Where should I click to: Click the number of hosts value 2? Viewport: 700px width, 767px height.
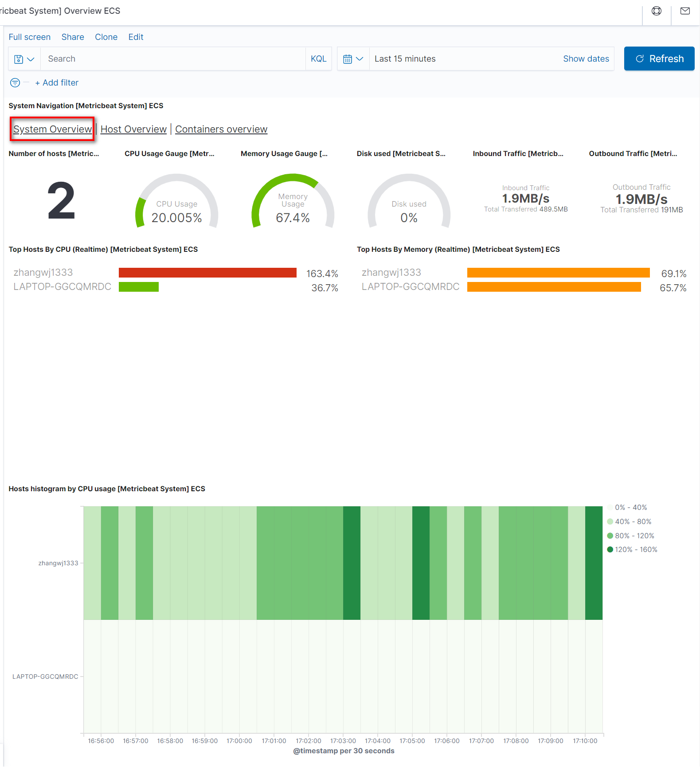tap(61, 201)
